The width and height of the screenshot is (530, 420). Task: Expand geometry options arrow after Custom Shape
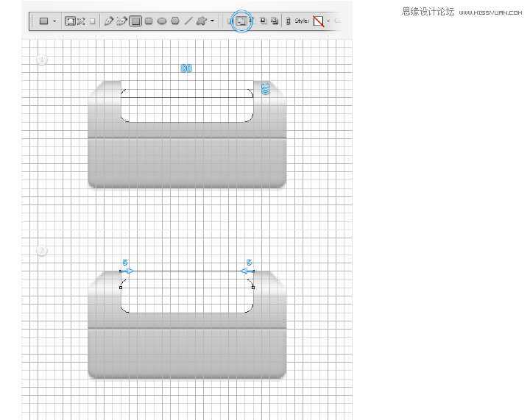click(212, 21)
